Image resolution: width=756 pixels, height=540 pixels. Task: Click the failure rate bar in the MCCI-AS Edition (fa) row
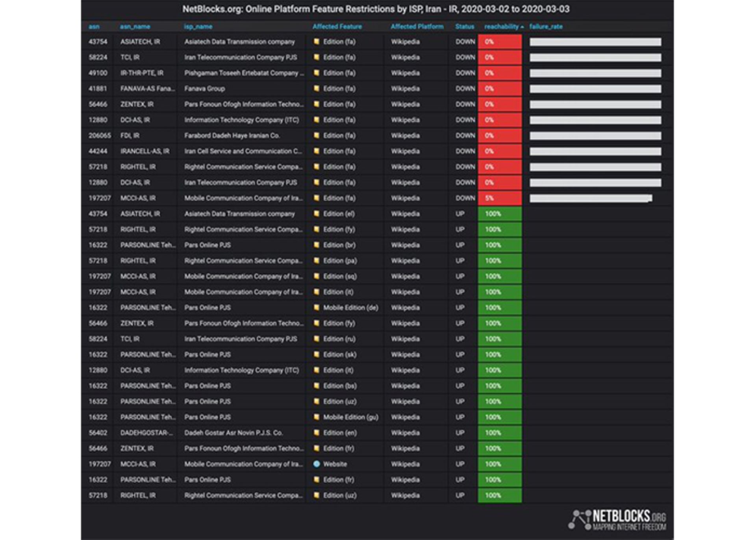pyautogui.click(x=591, y=198)
